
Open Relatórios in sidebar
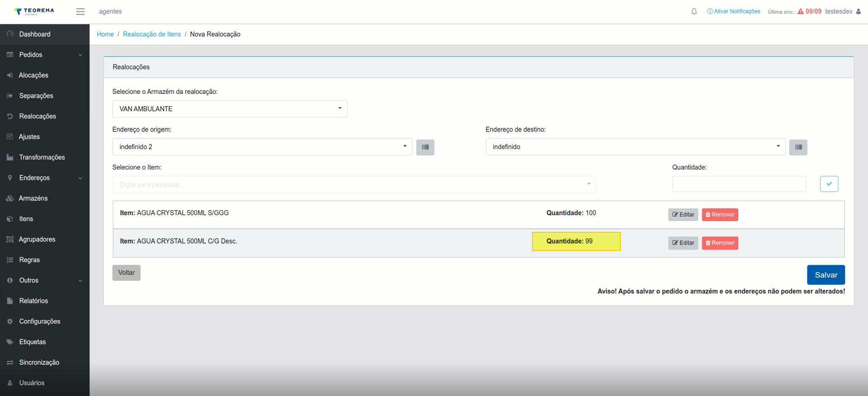point(45,301)
